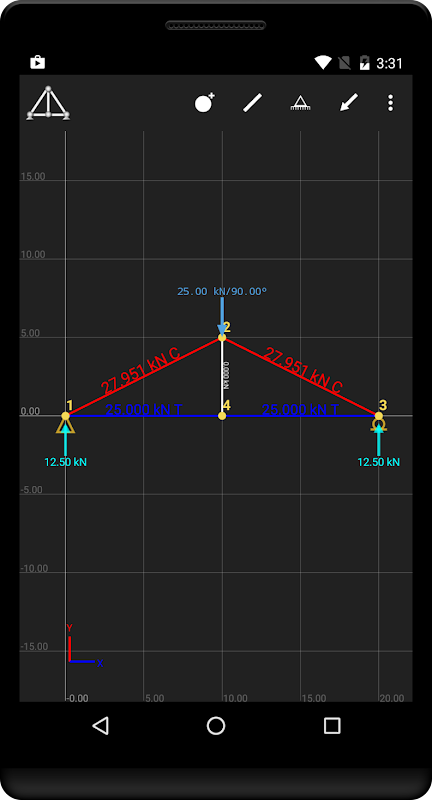
Task: Select node 2 at the truss apex
Action: tap(222, 337)
